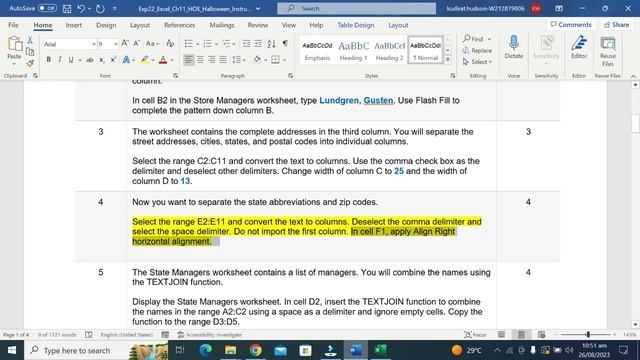
Task: Apply yellow text highlight color
Action: pos(144,60)
